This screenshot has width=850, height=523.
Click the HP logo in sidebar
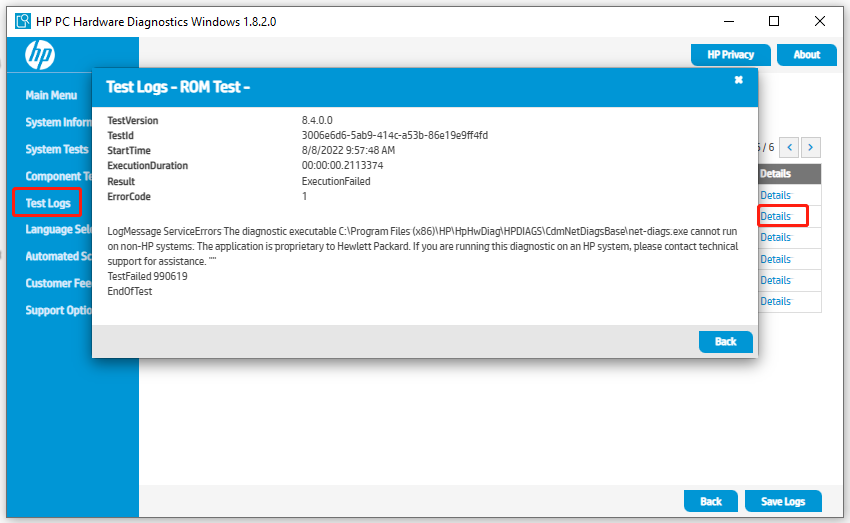40,55
